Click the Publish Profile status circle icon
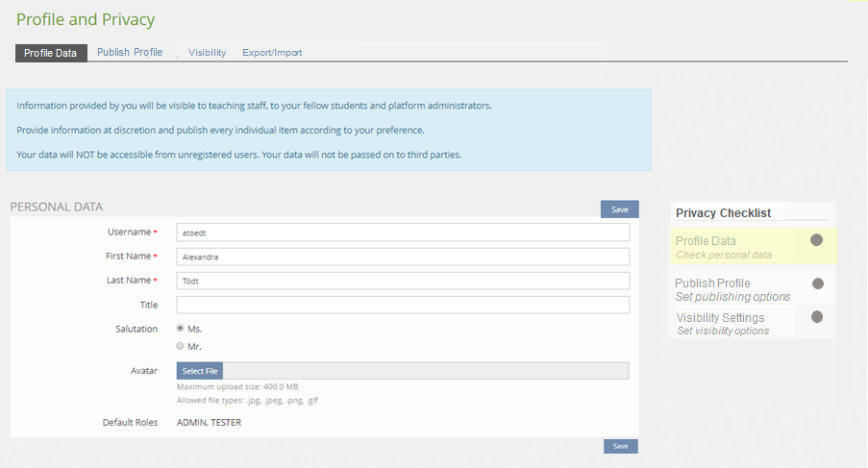 pos(818,283)
